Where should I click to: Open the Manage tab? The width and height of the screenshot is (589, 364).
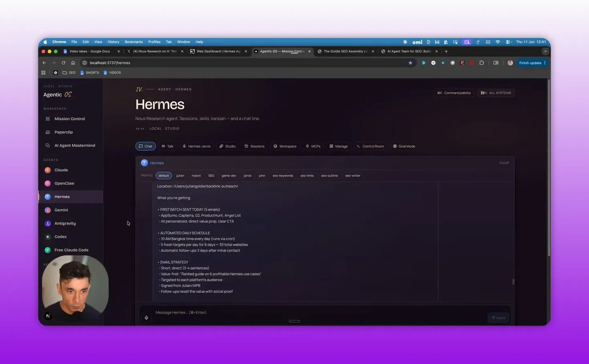[339, 146]
